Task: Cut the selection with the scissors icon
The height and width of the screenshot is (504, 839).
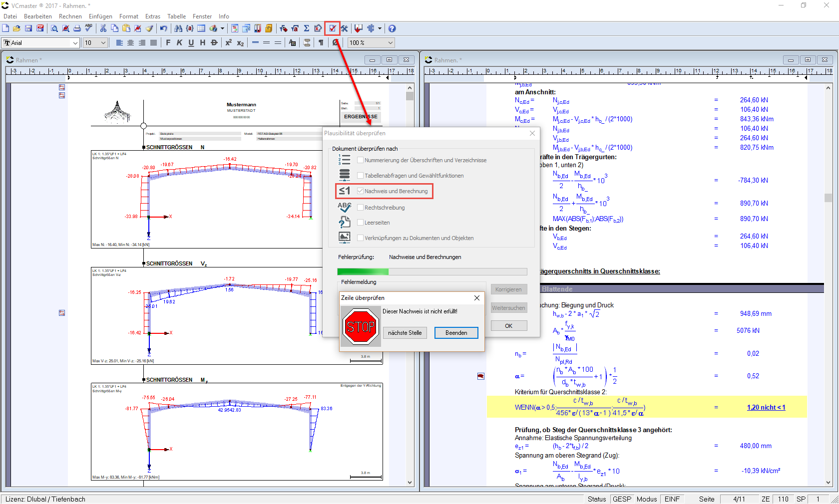Action: coord(103,28)
